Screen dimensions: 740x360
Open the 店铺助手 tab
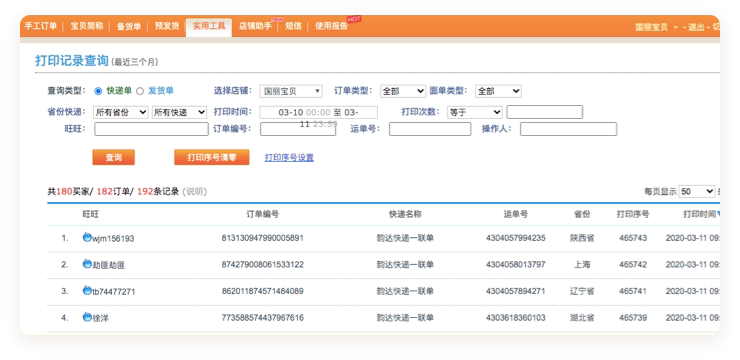tap(255, 26)
